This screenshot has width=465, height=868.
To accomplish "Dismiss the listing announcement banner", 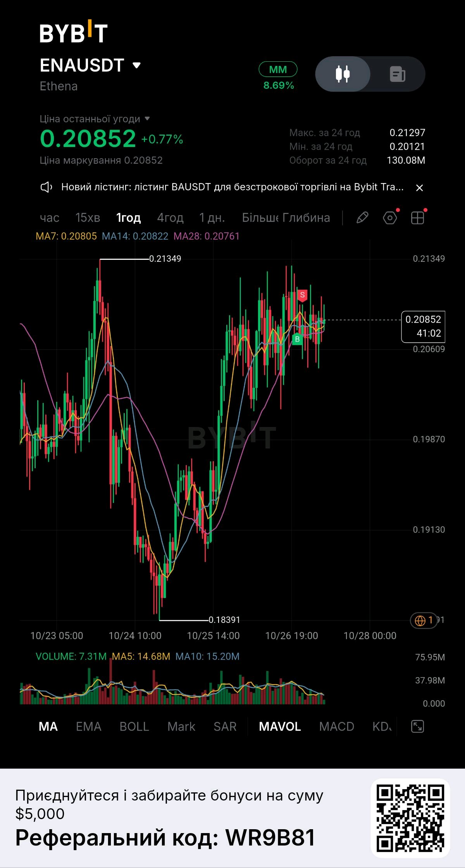I will 419,188.
